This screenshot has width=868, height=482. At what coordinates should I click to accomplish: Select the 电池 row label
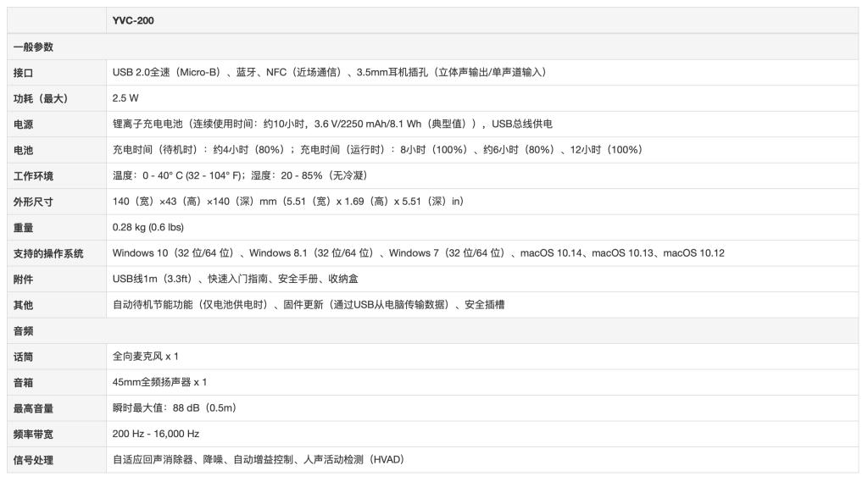coord(24,150)
